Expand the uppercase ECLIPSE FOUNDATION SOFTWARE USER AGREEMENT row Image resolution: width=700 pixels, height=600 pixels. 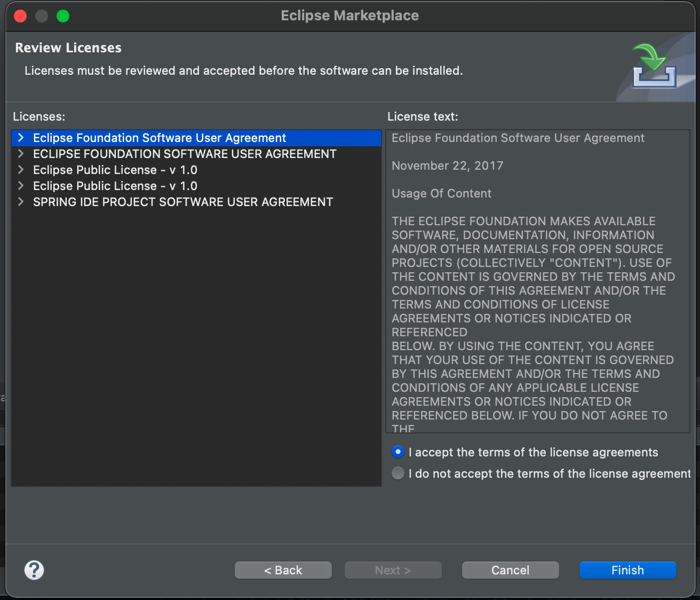click(21, 154)
